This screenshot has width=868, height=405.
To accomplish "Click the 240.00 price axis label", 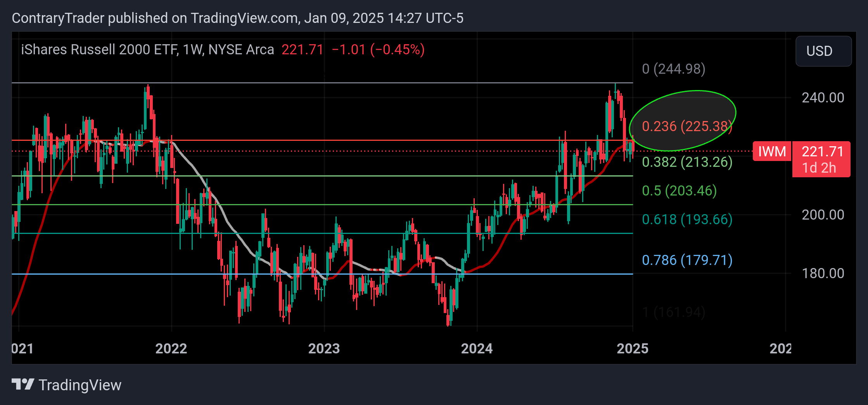I will (x=823, y=98).
